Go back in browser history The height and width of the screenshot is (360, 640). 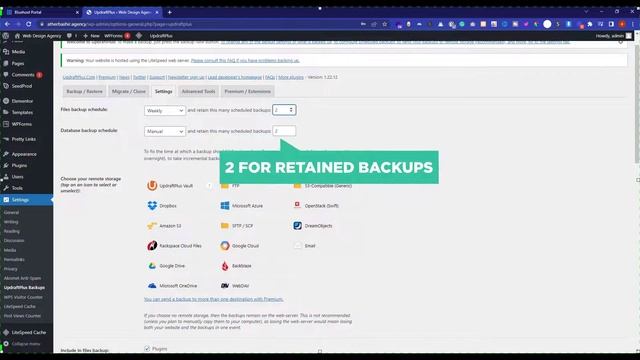click(x=7, y=24)
